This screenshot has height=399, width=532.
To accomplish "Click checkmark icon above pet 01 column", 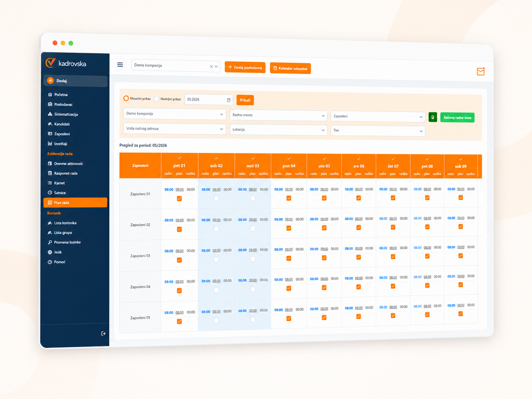I will pos(179,158).
